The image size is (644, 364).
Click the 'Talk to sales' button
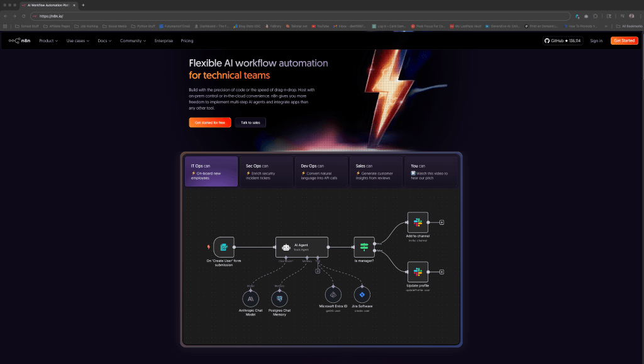250,122
